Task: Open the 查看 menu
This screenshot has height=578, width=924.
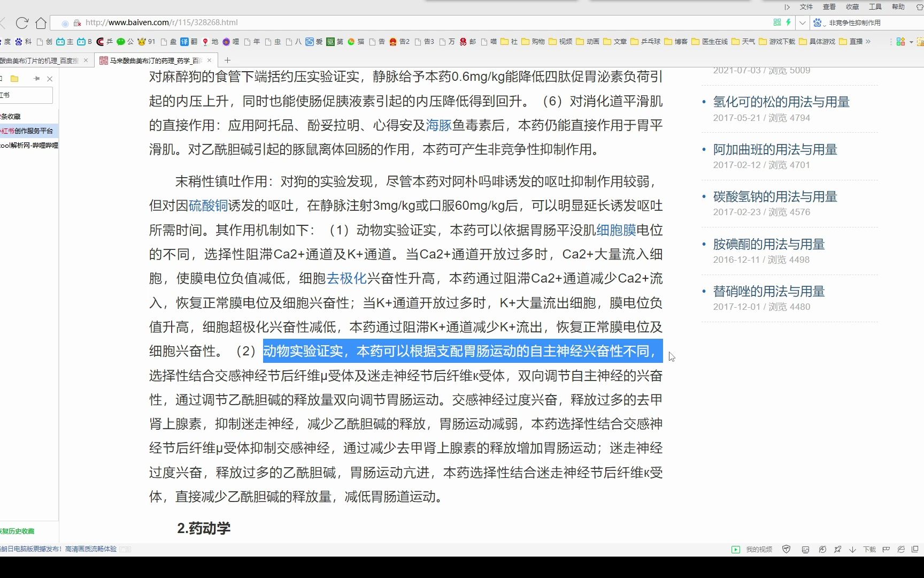Action: [829, 7]
